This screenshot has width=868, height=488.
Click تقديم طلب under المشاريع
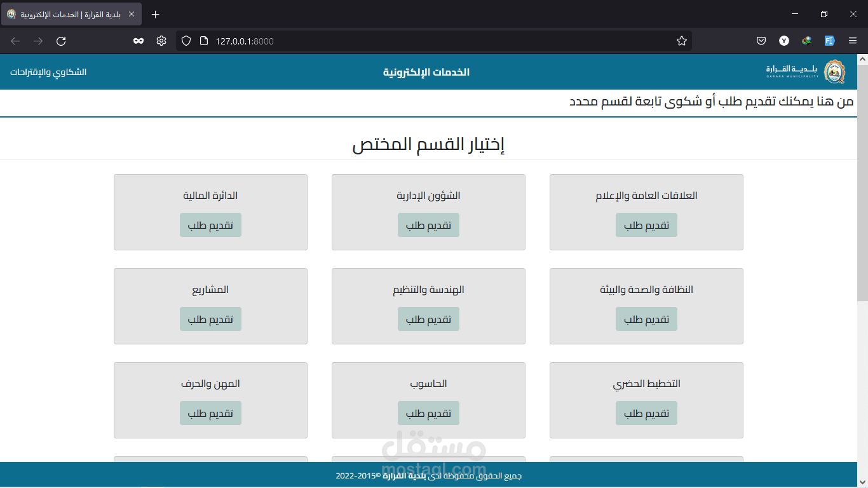210,319
